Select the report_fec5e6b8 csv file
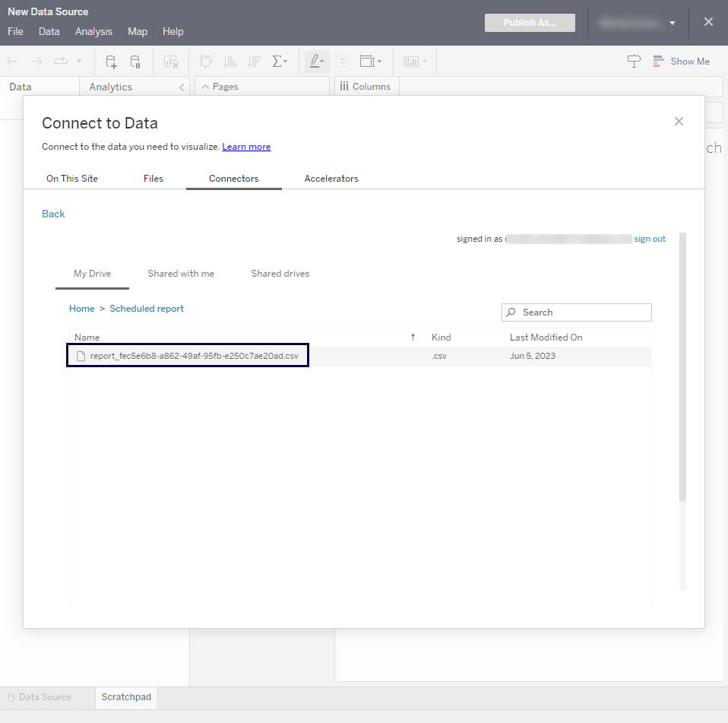728x723 pixels. (x=194, y=356)
